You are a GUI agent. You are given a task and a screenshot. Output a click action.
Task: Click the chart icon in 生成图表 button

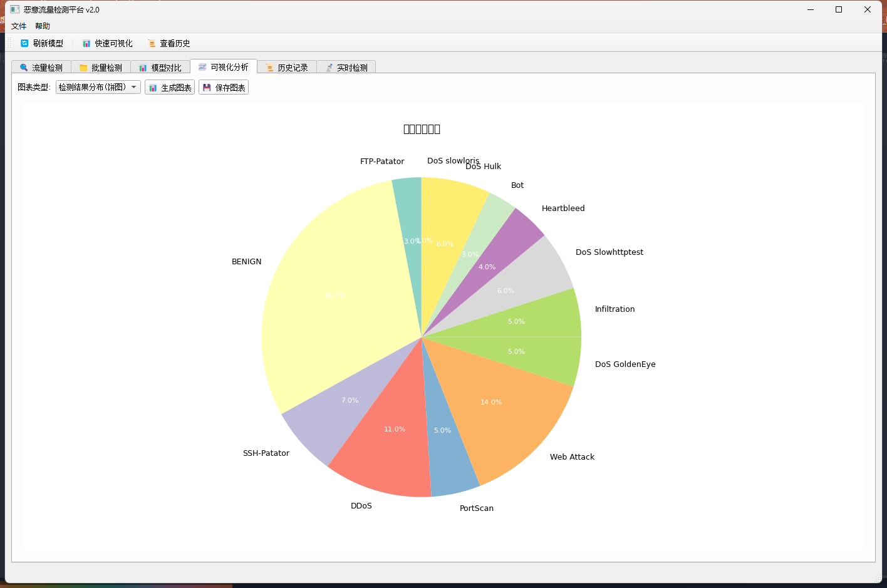(x=153, y=88)
